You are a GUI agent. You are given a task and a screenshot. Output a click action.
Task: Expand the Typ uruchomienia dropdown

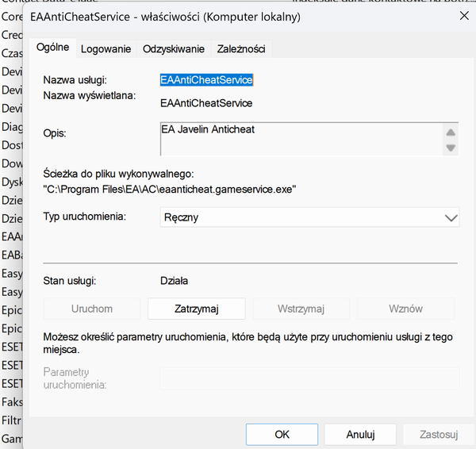click(x=309, y=217)
